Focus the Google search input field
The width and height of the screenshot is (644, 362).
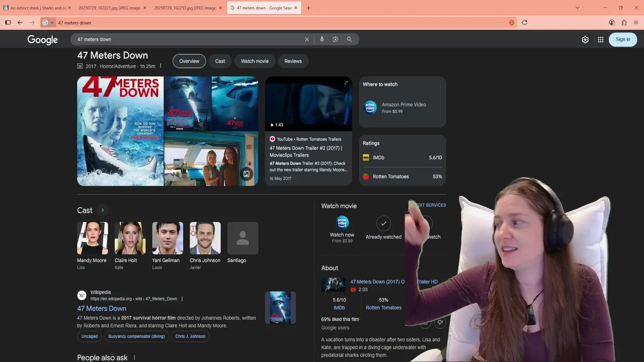189,39
